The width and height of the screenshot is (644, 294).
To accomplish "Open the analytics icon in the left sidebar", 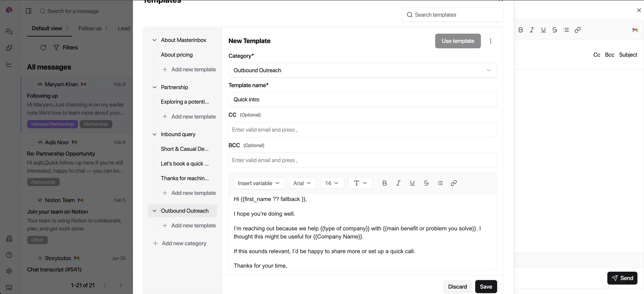I will [x=9, y=64].
